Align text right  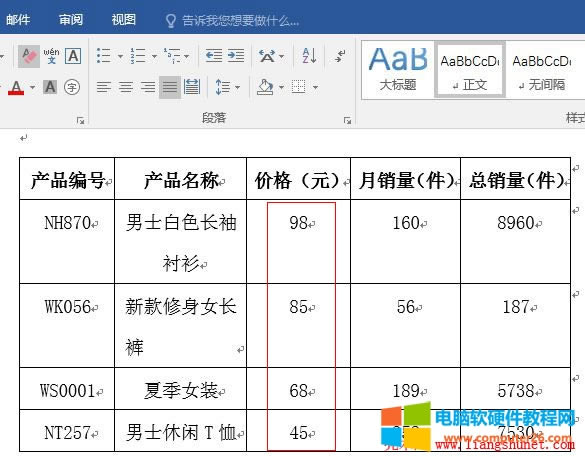(148, 87)
